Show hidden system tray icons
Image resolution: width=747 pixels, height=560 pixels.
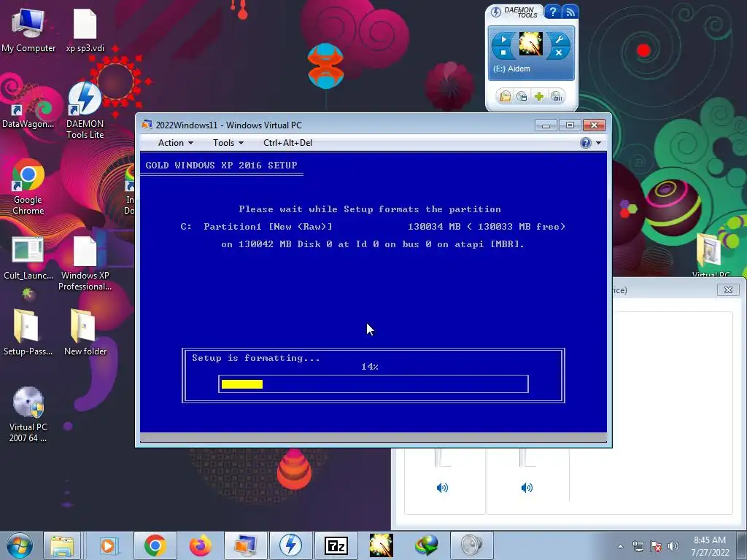pos(620,546)
